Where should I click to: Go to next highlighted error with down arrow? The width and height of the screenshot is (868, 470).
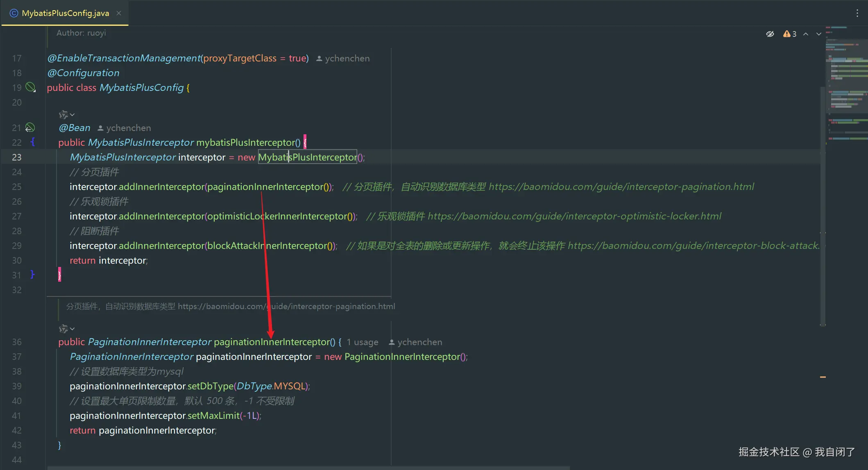point(818,34)
